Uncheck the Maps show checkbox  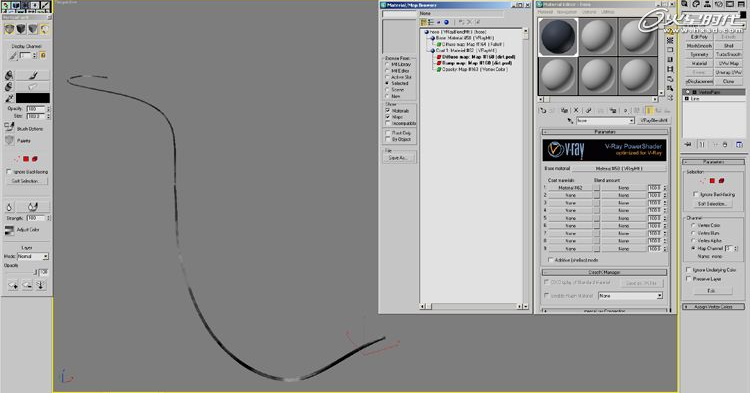click(388, 117)
